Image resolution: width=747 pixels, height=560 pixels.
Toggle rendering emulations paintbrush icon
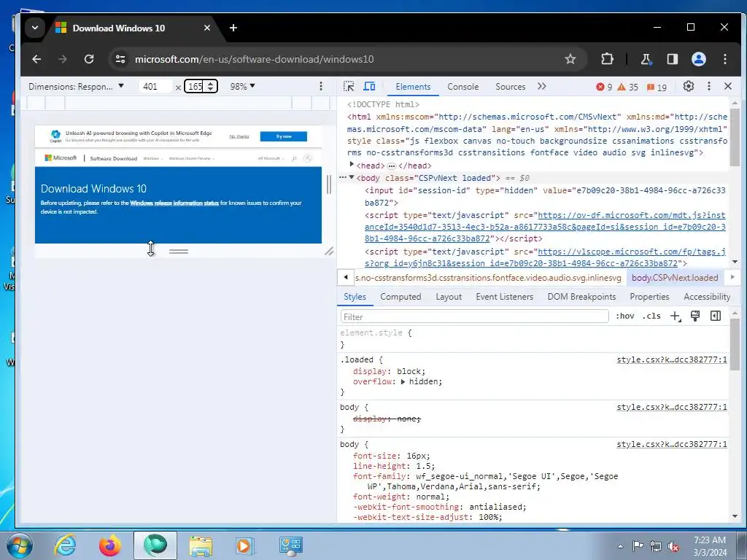point(695,316)
